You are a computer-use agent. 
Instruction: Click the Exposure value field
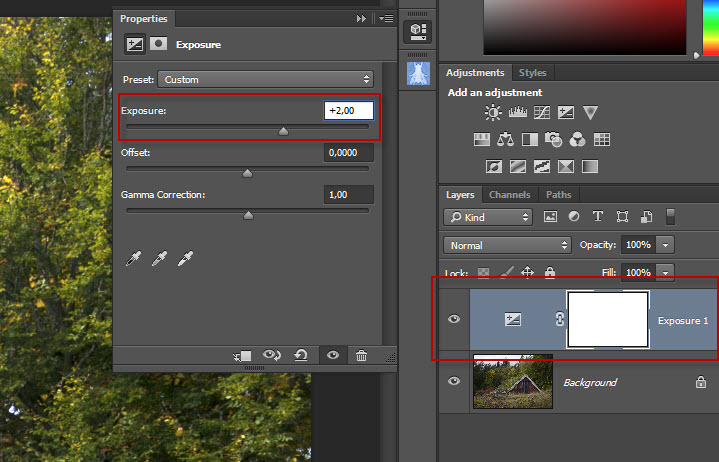pyautogui.click(x=348, y=110)
